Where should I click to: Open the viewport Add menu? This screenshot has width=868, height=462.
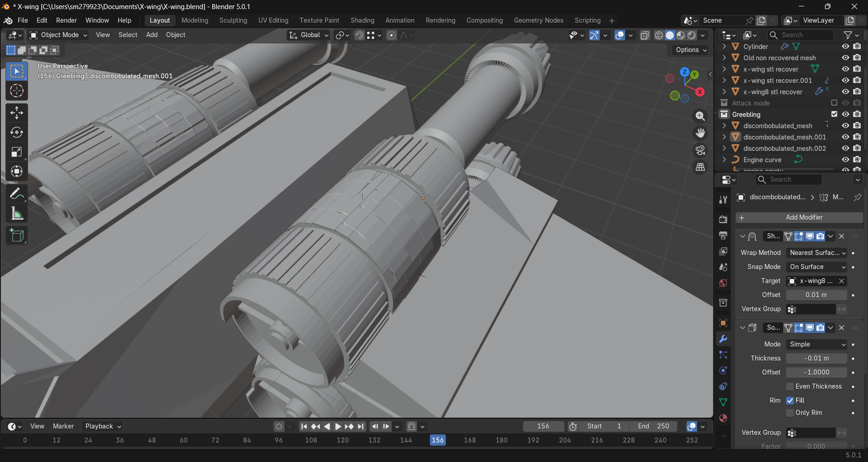tap(152, 35)
